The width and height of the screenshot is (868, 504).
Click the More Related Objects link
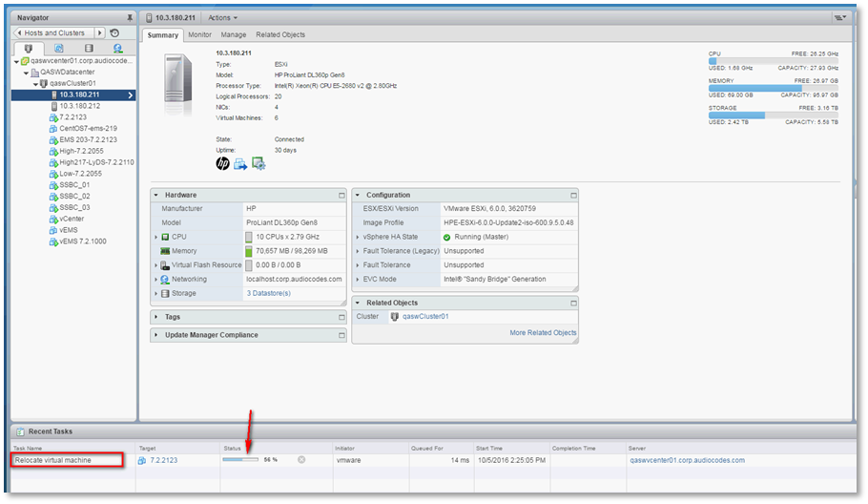coord(543,332)
